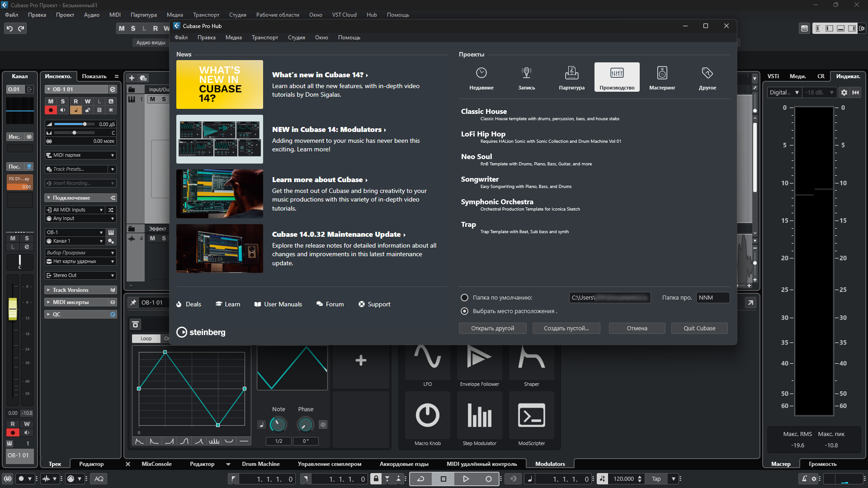Add the LFO modulator
This screenshot has width=868, height=488.
(427, 364)
